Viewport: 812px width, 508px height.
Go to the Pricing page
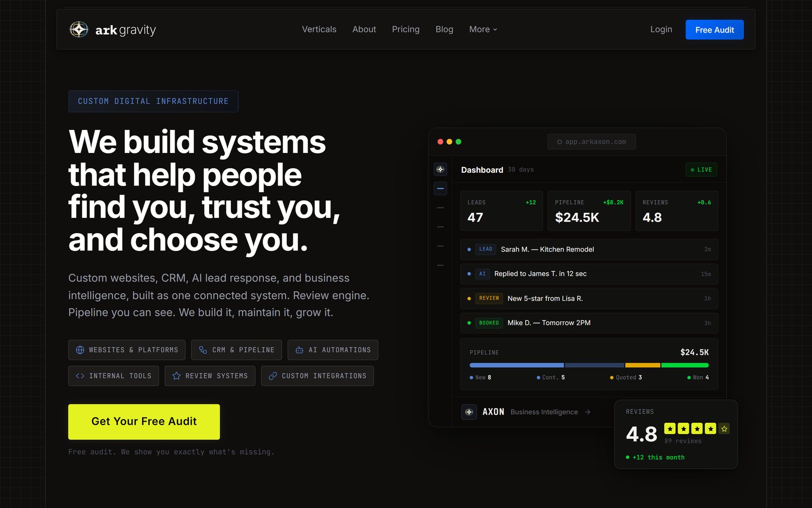(405, 29)
